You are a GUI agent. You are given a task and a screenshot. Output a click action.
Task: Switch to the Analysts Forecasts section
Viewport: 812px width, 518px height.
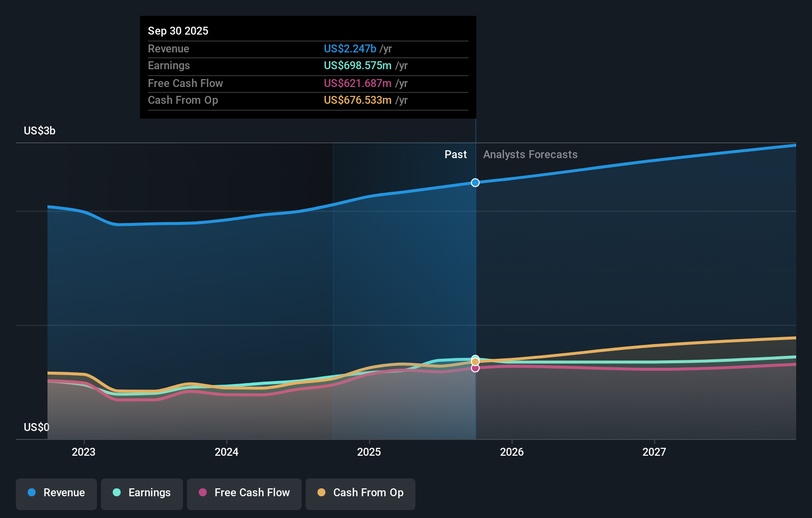pyautogui.click(x=530, y=154)
